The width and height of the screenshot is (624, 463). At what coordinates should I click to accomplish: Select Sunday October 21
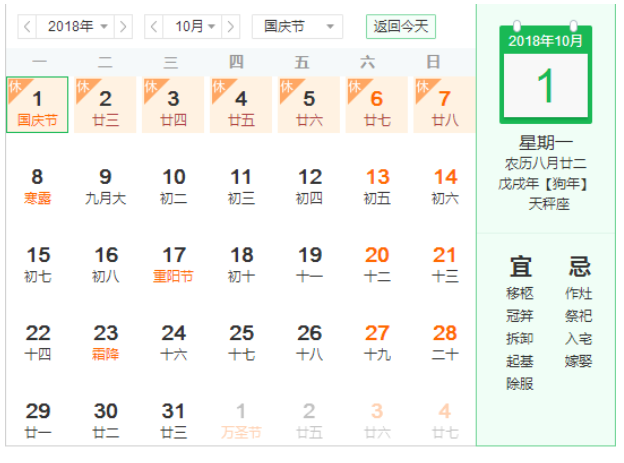445,264
